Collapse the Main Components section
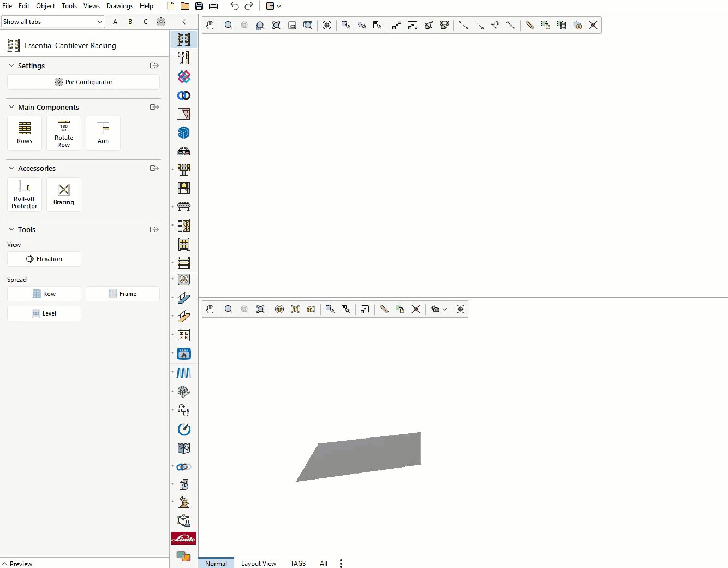The height and width of the screenshot is (568, 728). click(x=11, y=107)
